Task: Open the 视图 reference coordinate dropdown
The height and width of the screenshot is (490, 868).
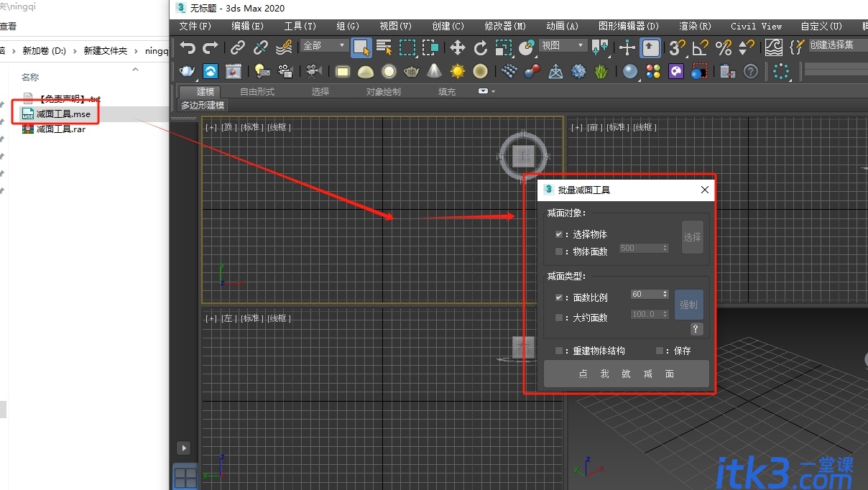Action: click(x=563, y=45)
